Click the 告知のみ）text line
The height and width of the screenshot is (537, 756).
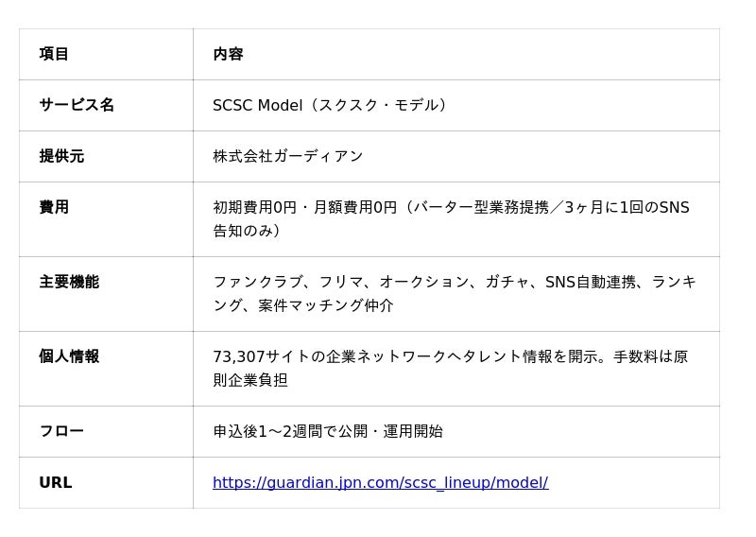click(246, 231)
